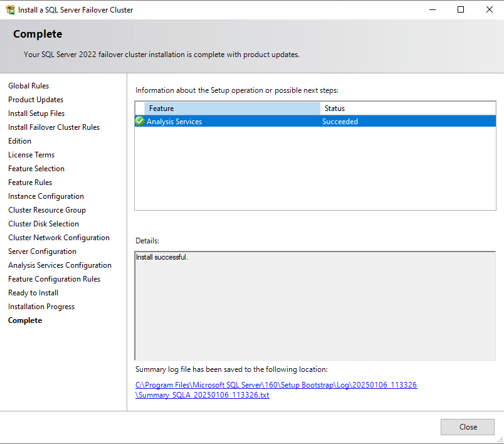Select Analysis Services Configuration step
The height and width of the screenshot is (444, 504).
point(60,265)
